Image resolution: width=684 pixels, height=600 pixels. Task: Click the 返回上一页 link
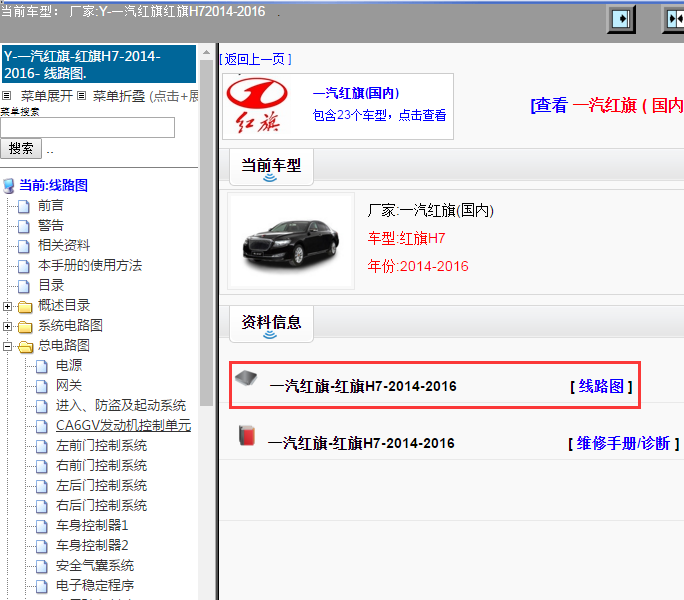[255, 59]
